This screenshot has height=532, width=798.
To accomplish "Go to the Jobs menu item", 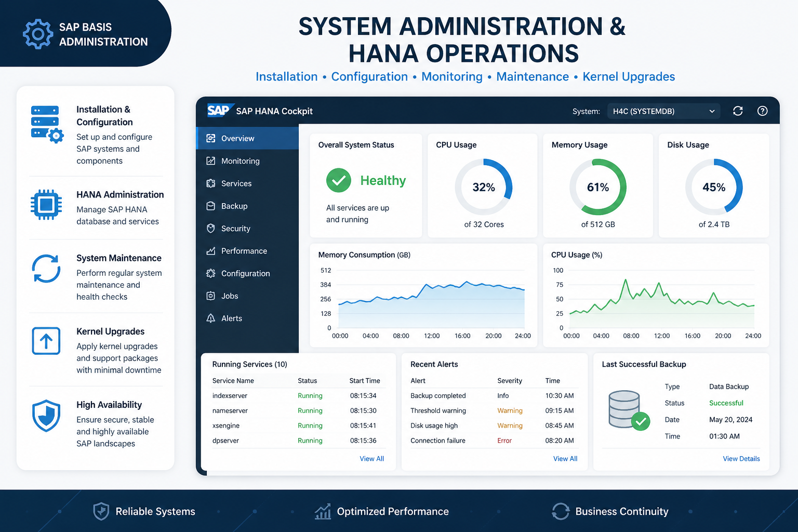I will [x=248, y=296].
